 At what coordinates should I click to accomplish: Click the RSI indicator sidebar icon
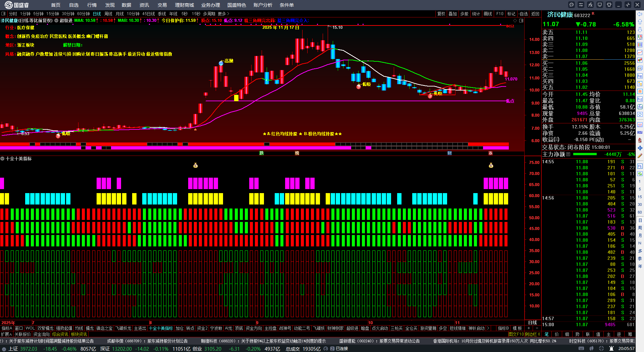pos(640,132)
